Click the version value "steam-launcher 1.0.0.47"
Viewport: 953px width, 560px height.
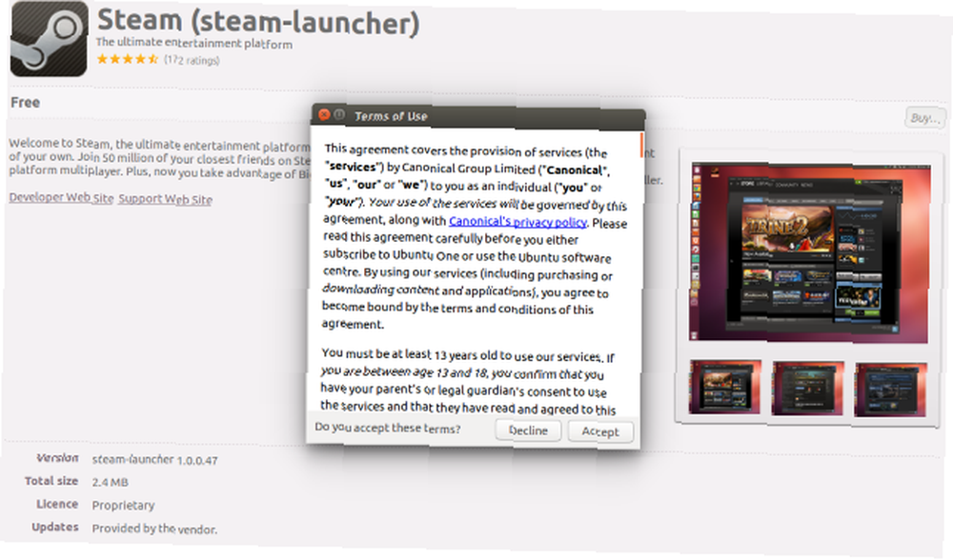tap(155, 460)
